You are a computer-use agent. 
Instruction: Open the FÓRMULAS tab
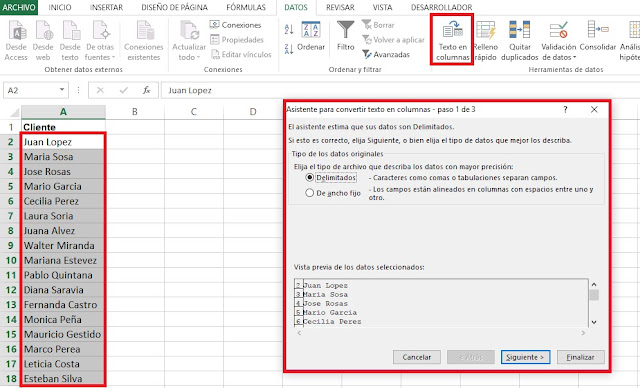point(246,7)
